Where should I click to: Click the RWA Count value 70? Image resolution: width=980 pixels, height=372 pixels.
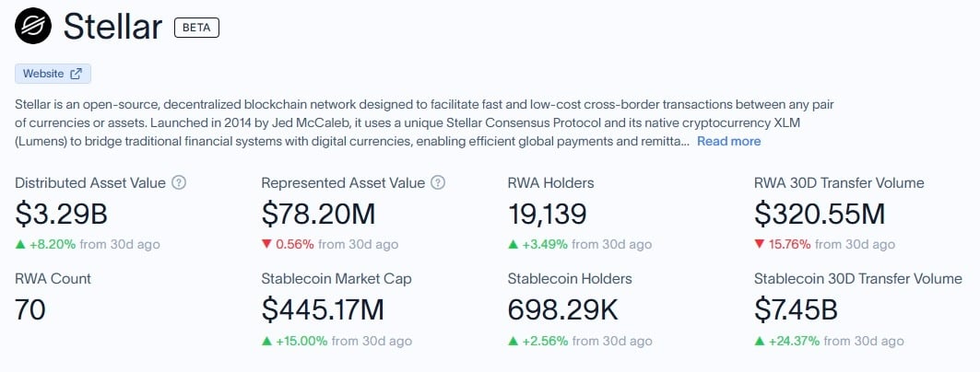click(30, 310)
